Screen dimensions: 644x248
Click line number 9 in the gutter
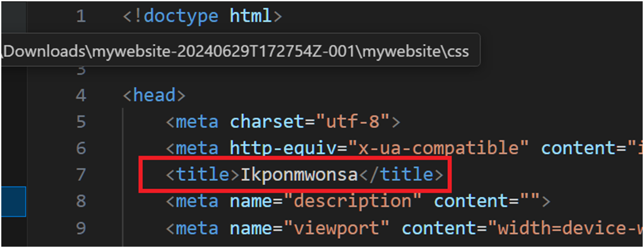click(81, 228)
